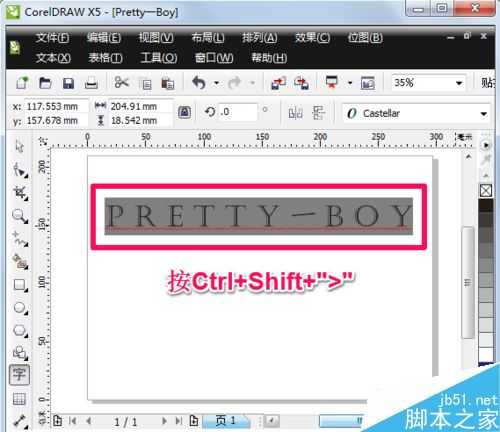The height and width of the screenshot is (432, 500).
Task: Select the Text tool in toolbox
Action: [19, 375]
